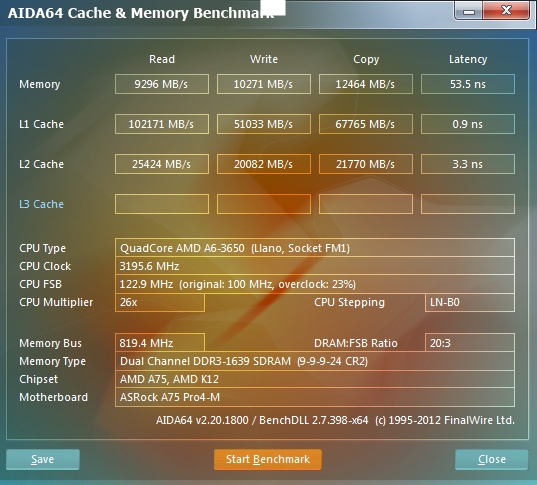Click the L3 Cache row label
The image size is (537, 485).
click(x=41, y=204)
